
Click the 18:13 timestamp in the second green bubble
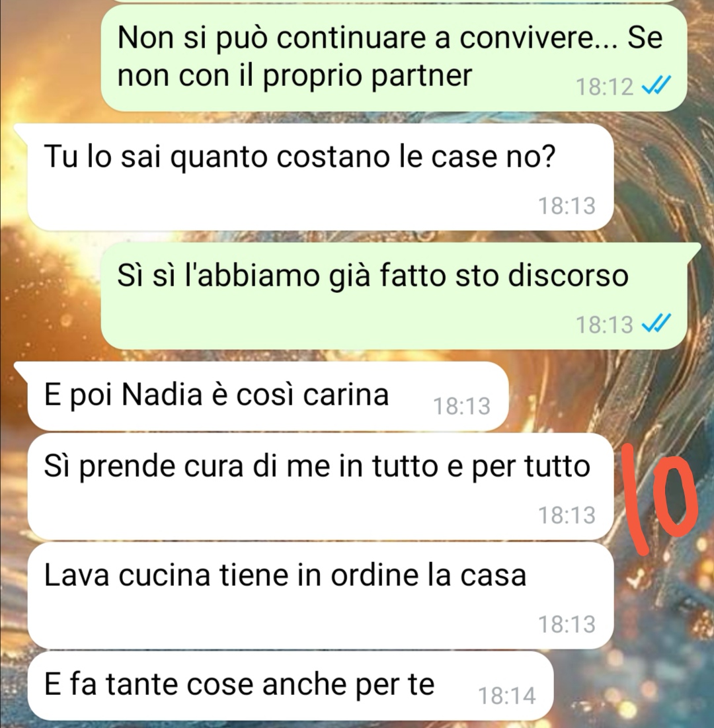click(604, 325)
